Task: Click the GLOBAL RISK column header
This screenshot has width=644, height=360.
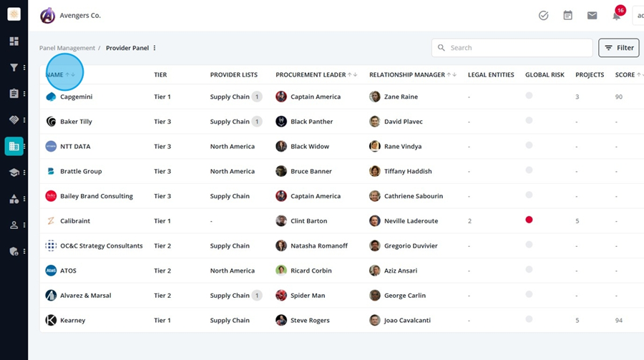Action: coord(545,75)
